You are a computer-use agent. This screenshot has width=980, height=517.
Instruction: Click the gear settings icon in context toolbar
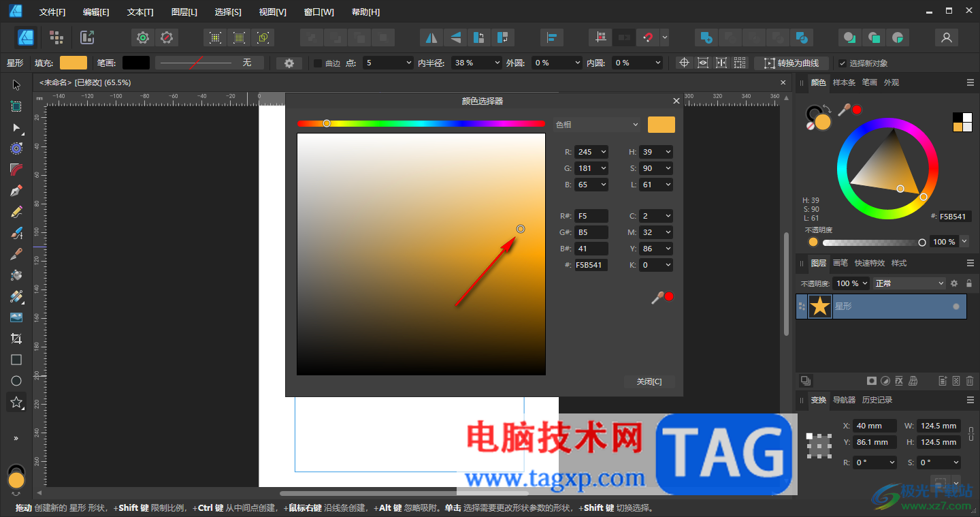289,63
